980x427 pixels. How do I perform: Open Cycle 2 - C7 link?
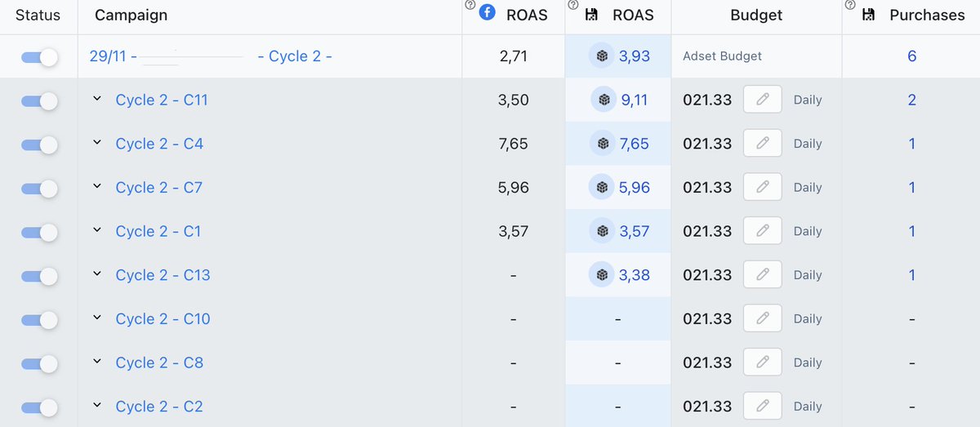point(158,188)
